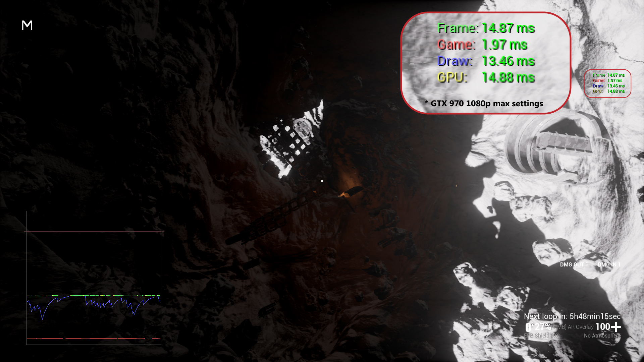Click the EFB Shield 0.0 status
This screenshot has width=644, height=362.
tap(541, 336)
